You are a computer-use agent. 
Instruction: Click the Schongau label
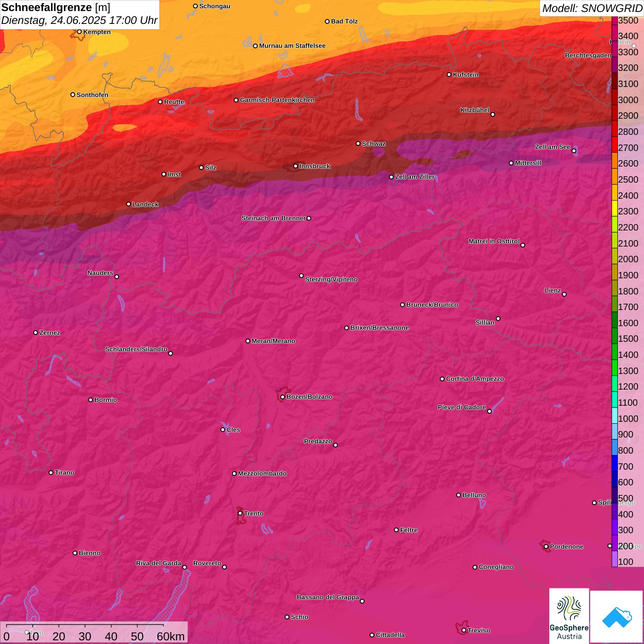214,6
